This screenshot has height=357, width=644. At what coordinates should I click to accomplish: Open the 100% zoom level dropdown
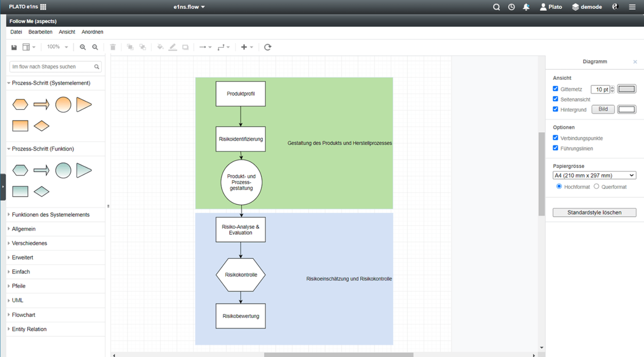[x=57, y=47]
